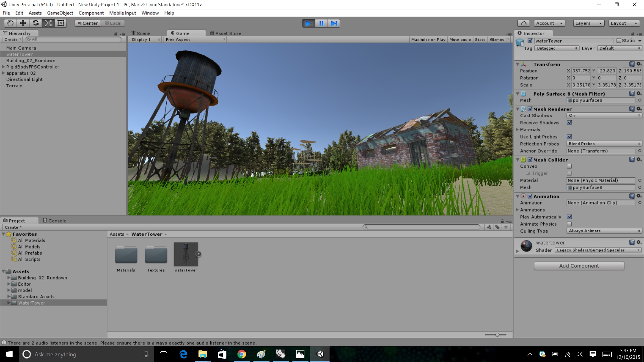Viewport: 644px width, 362px height.
Task: Open the GameObject menu
Action: coord(60,13)
